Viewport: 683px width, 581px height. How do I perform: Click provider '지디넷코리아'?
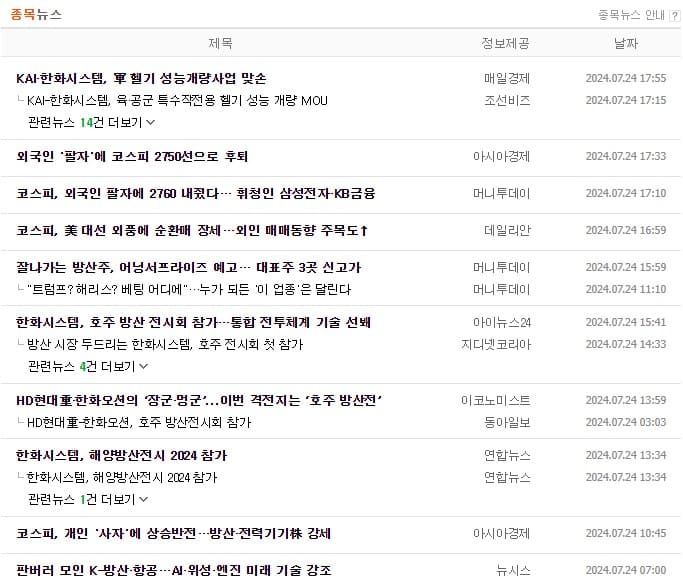(496, 345)
